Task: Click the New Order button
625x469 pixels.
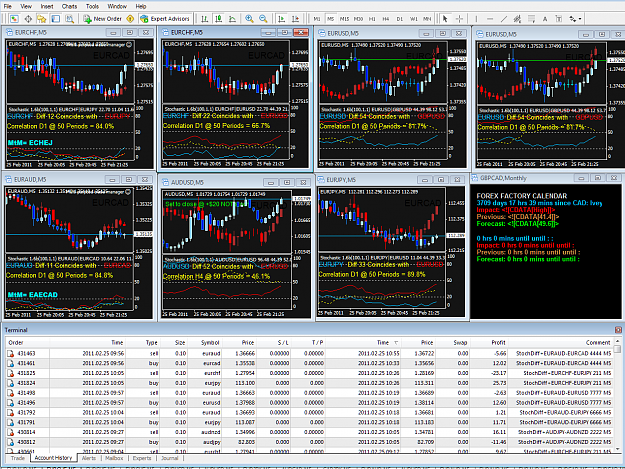Action: (x=102, y=19)
